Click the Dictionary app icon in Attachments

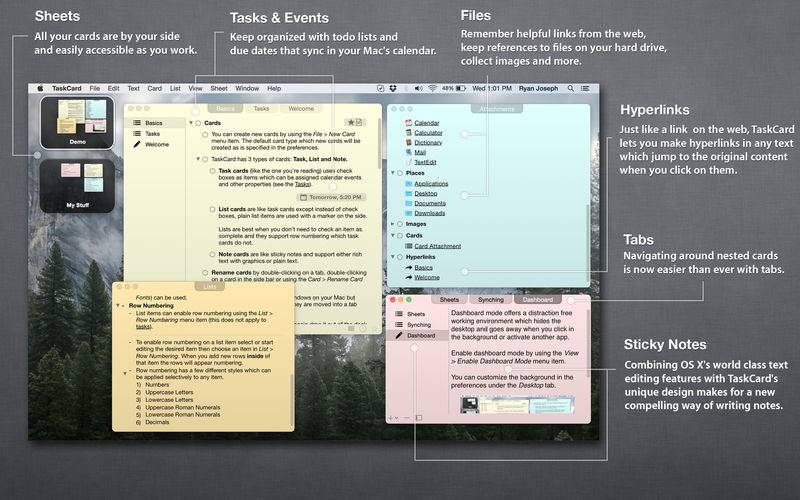click(408, 142)
